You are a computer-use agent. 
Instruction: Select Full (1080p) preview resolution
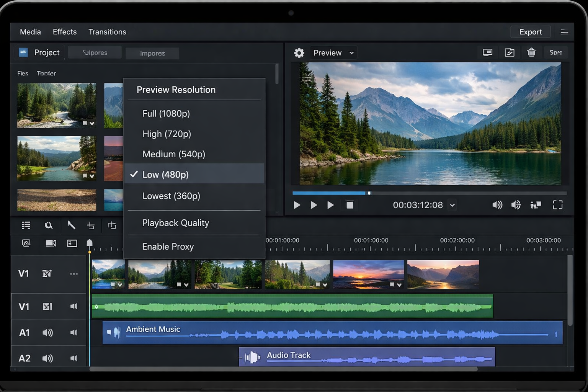[x=166, y=114]
